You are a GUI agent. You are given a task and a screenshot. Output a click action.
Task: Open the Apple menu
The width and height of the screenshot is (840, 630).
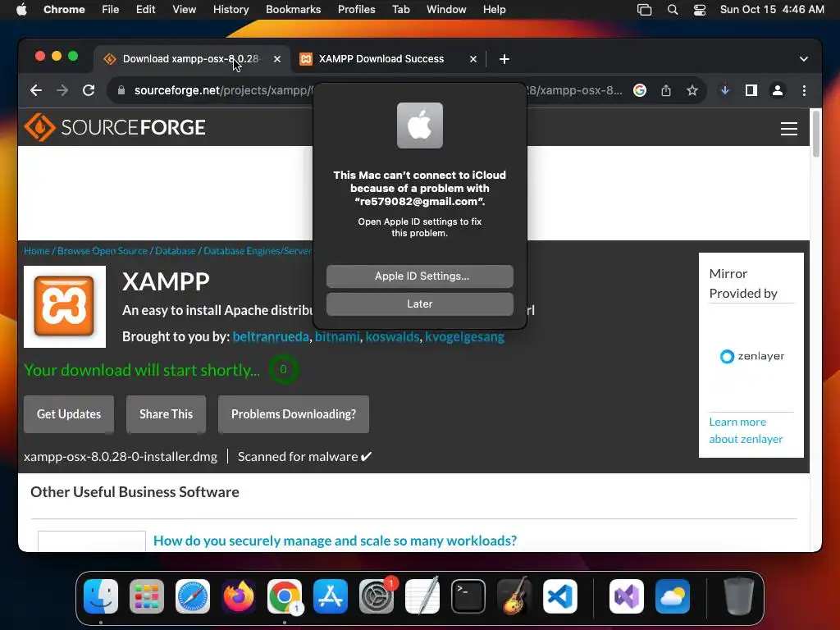pos(21,10)
